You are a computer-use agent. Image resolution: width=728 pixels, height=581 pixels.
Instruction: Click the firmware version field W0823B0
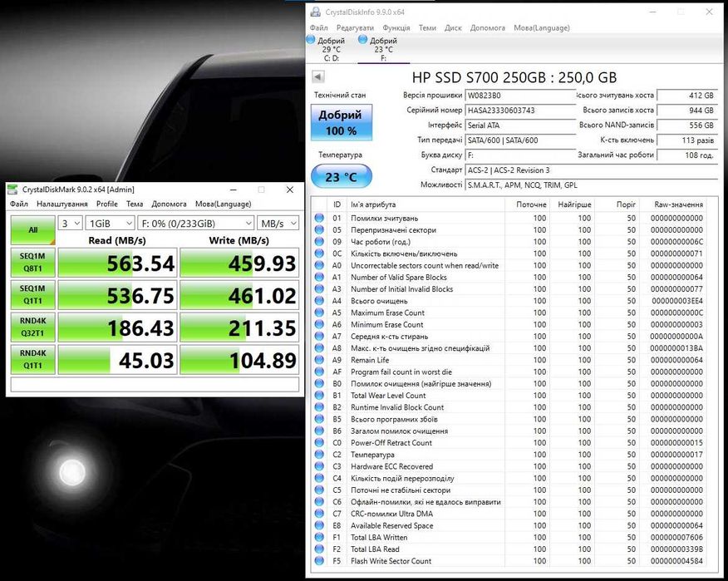click(520, 96)
